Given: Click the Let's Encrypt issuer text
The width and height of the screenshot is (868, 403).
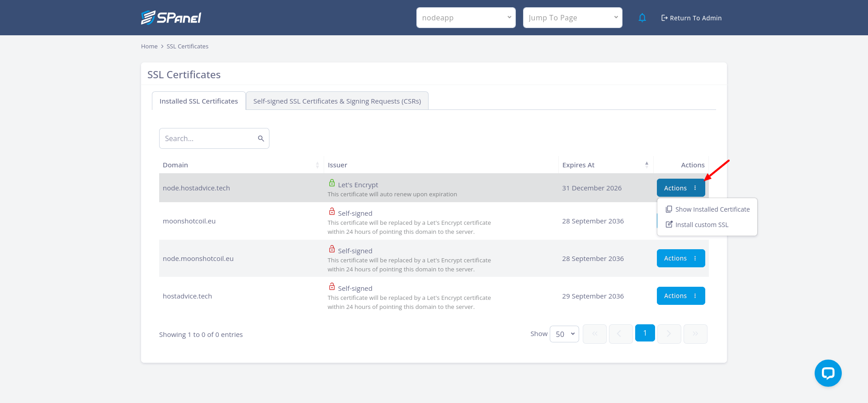Looking at the screenshot, I should (358, 185).
